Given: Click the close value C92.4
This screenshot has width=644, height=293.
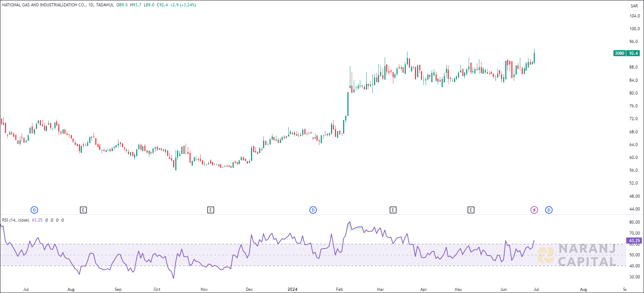Looking at the screenshot, I should coord(162,5).
